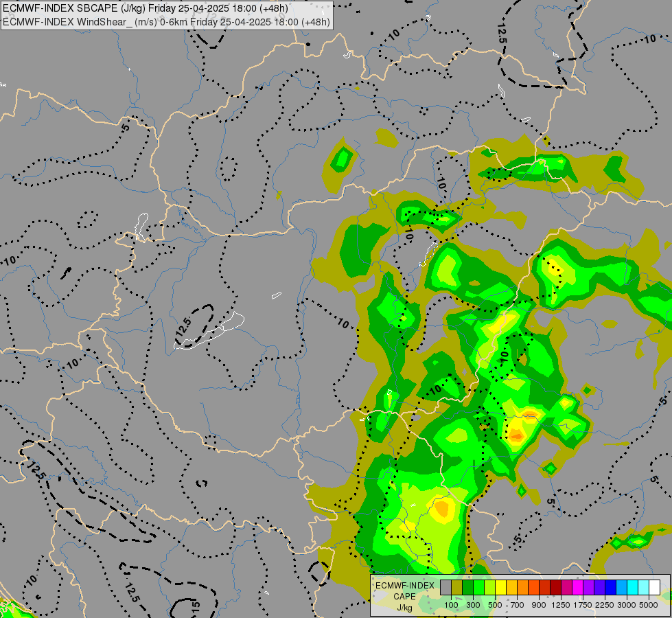Image resolution: width=672 pixels, height=618 pixels.
Task: Click the 300 value in the legend
Action: [x=473, y=605]
